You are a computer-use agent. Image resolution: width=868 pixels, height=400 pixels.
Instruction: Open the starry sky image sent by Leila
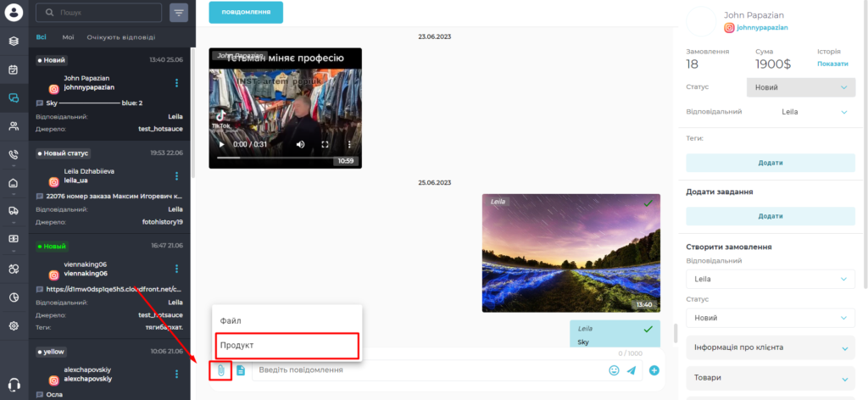[570, 253]
